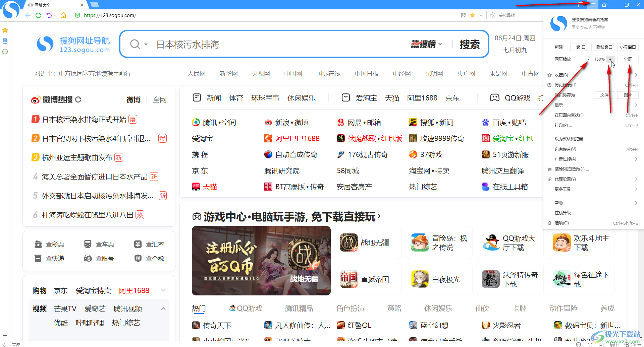644x347 pixels.
Task: Open favorites star in left sidebar
Action: point(5,30)
